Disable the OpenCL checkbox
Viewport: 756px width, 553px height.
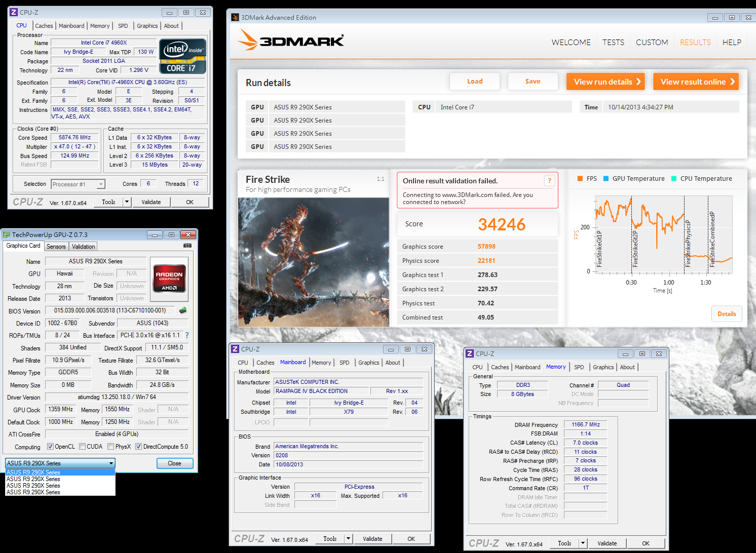tap(49, 446)
